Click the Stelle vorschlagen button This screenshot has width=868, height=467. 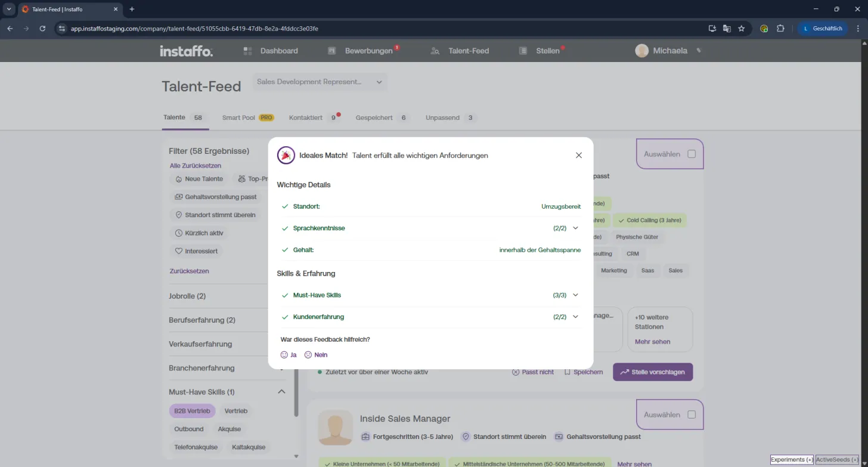coord(653,372)
